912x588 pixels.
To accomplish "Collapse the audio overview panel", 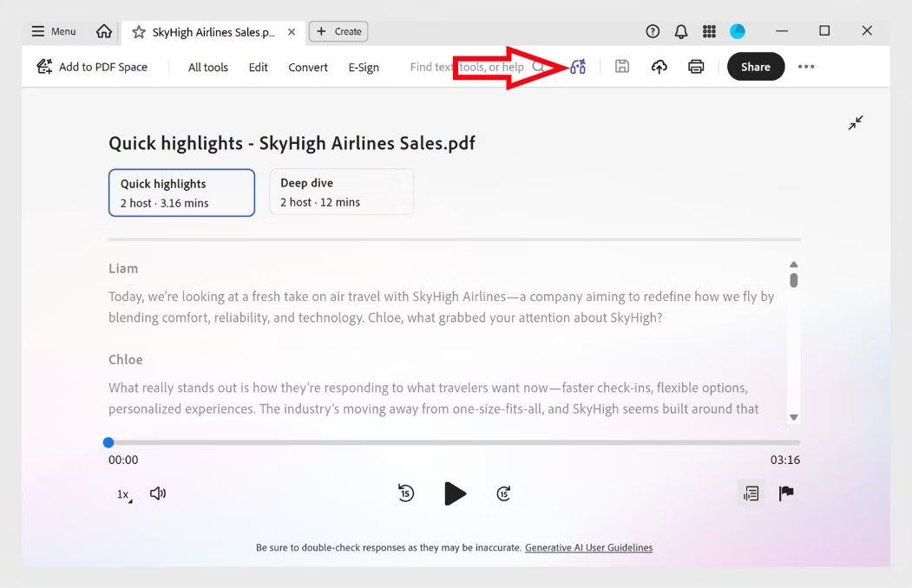I will 856,122.
